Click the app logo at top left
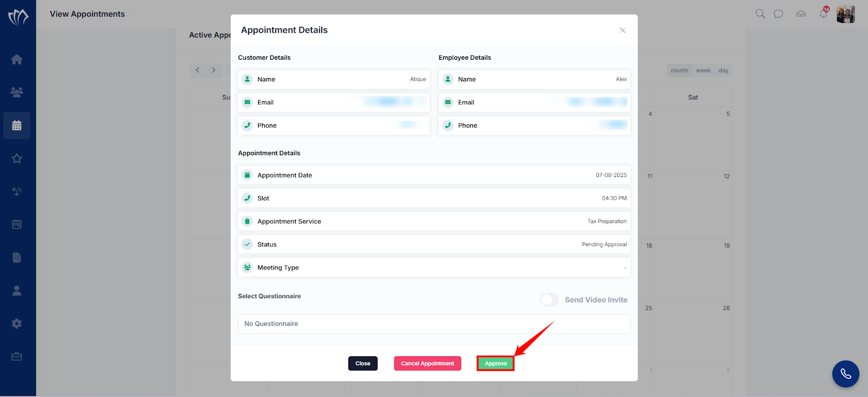868x397 pixels. (18, 17)
